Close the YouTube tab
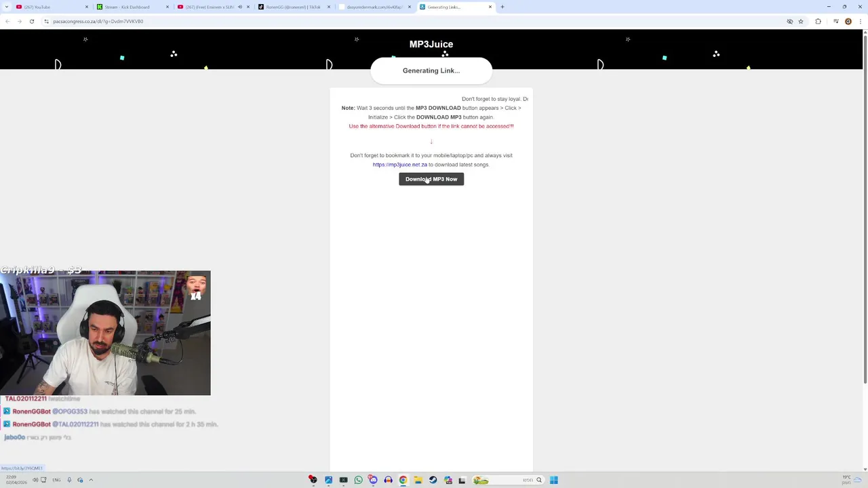The image size is (868, 488). pyautogui.click(x=87, y=7)
